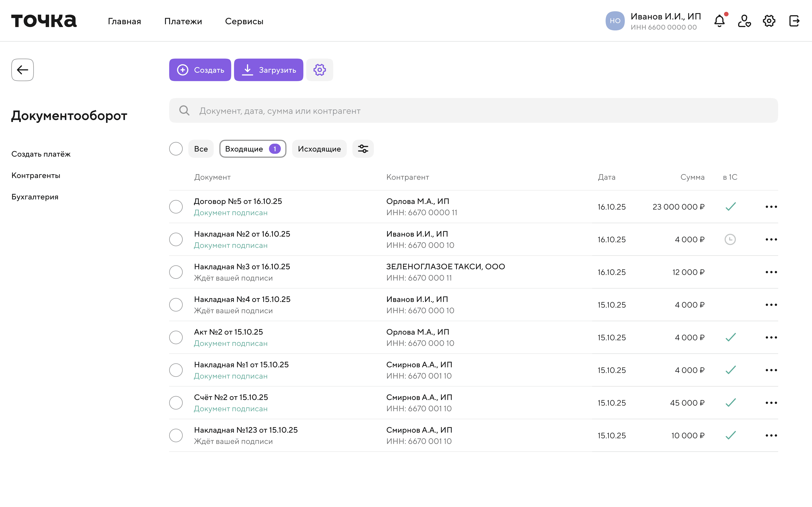Image resolution: width=812 pixels, height=507 pixels.
Task: Click the back arrow button
Action: pyautogui.click(x=22, y=70)
